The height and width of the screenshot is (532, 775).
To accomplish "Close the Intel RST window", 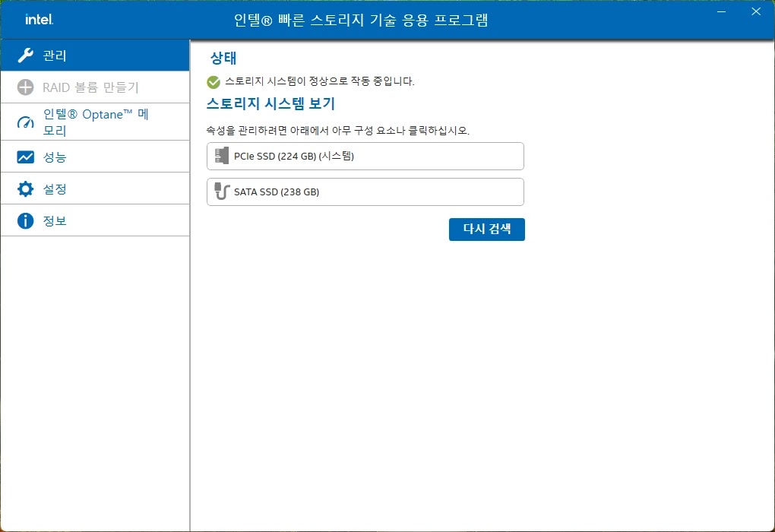I will (756, 12).
